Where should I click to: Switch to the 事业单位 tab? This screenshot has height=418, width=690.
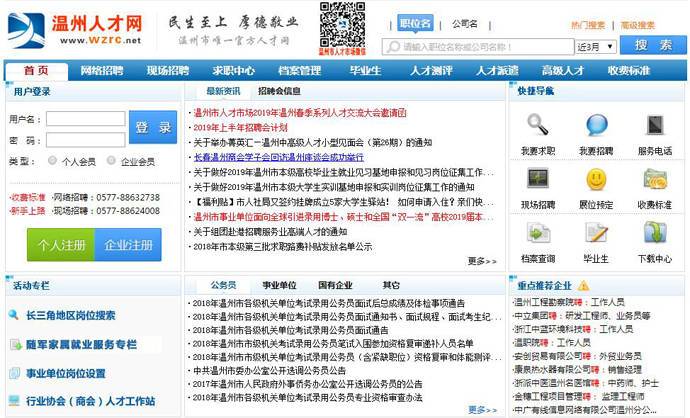click(278, 285)
